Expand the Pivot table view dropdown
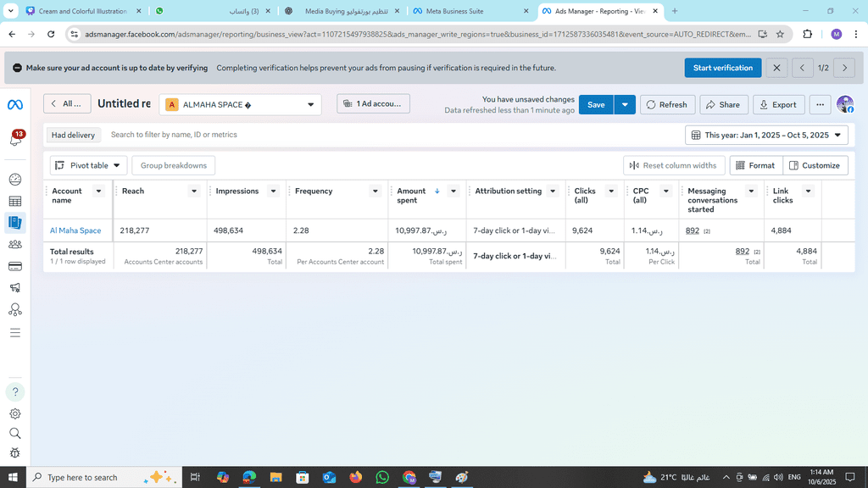This screenshot has width=868, height=488. [x=88, y=165]
